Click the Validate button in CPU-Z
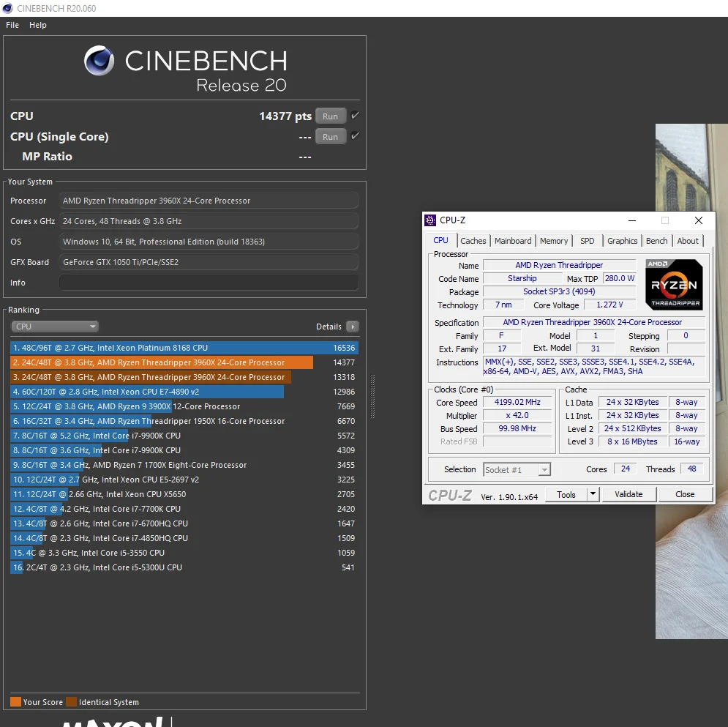The height and width of the screenshot is (727, 728). coord(628,494)
